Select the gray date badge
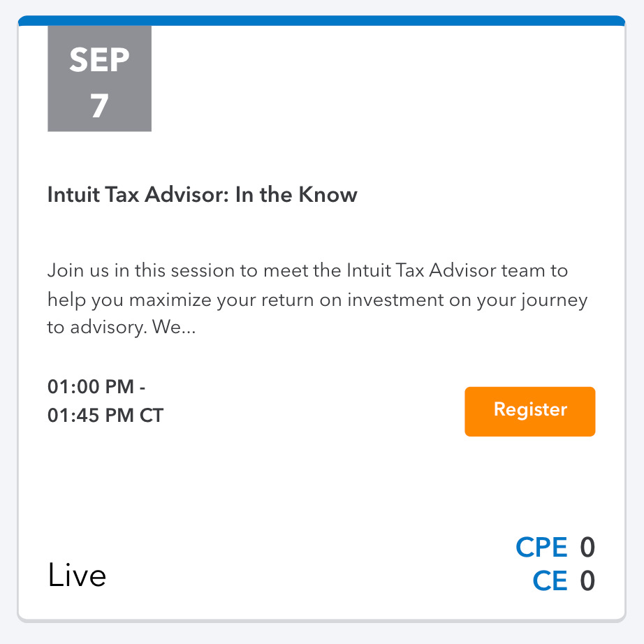This screenshot has height=644, width=644. (99, 78)
